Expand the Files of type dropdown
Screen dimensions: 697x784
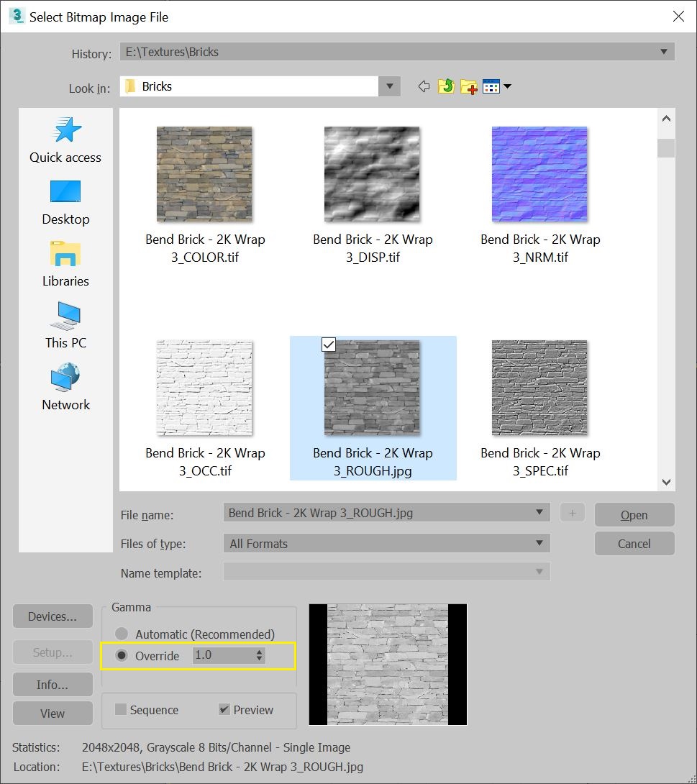[539, 544]
